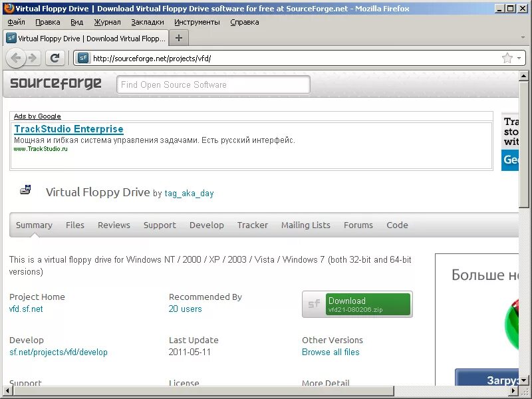The width and height of the screenshot is (532, 399).
Task: Open the Файл menu
Action: [16, 22]
